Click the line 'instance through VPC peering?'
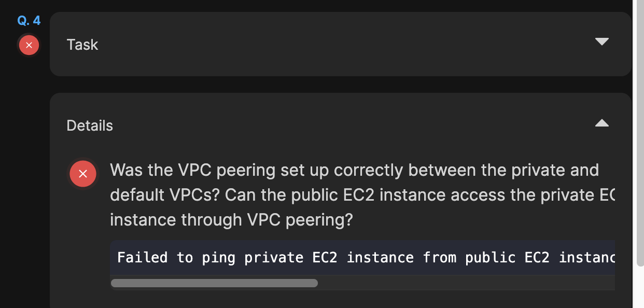The width and height of the screenshot is (644, 308). point(231,220)
